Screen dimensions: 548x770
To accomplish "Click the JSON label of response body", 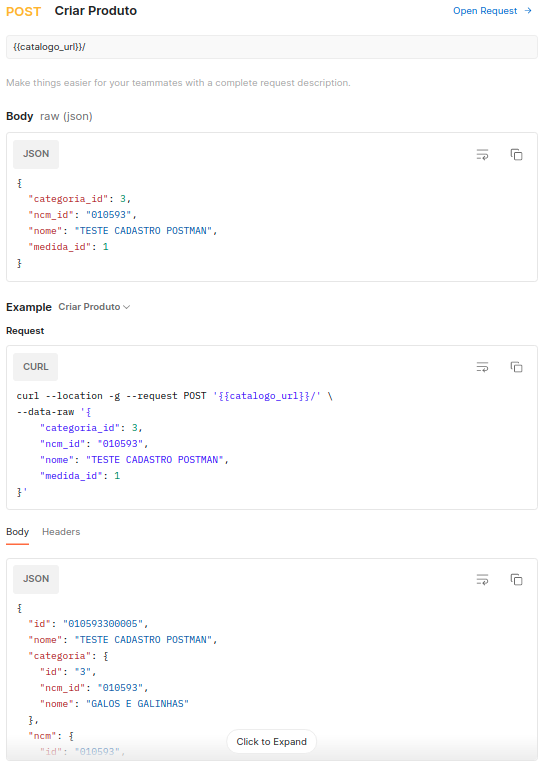I will [x=36, y=579].
